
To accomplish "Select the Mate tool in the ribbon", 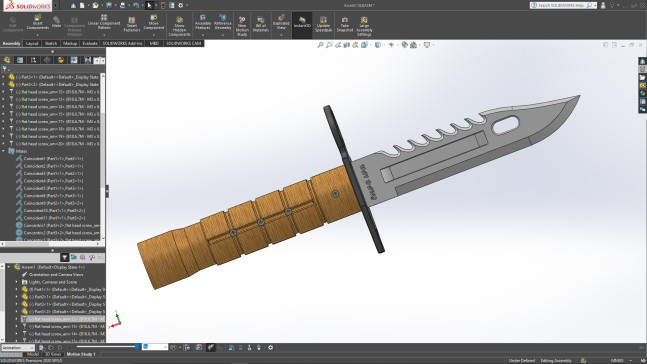I will click(57, 22).
